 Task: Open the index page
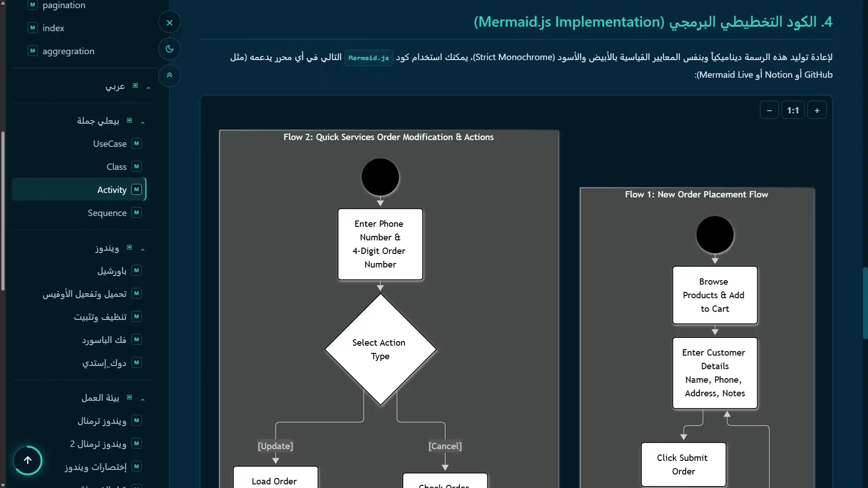53,28
